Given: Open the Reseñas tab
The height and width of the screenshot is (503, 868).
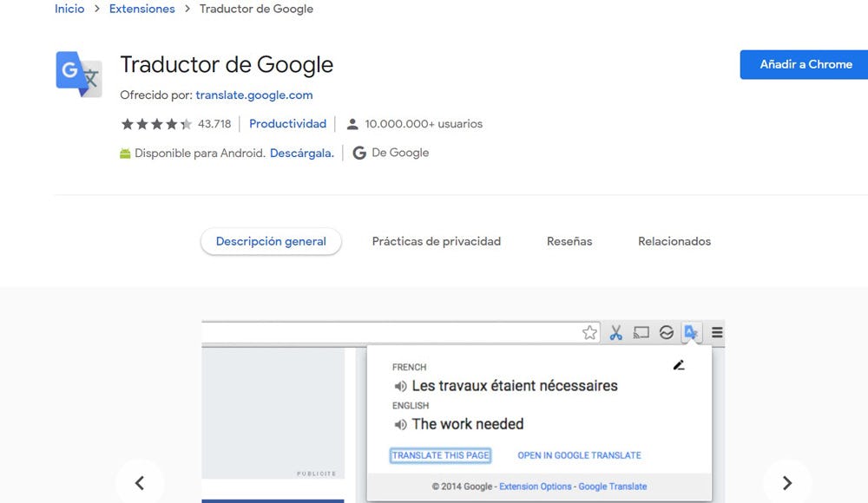Looking at the screenshot, I should coord(569,241).
